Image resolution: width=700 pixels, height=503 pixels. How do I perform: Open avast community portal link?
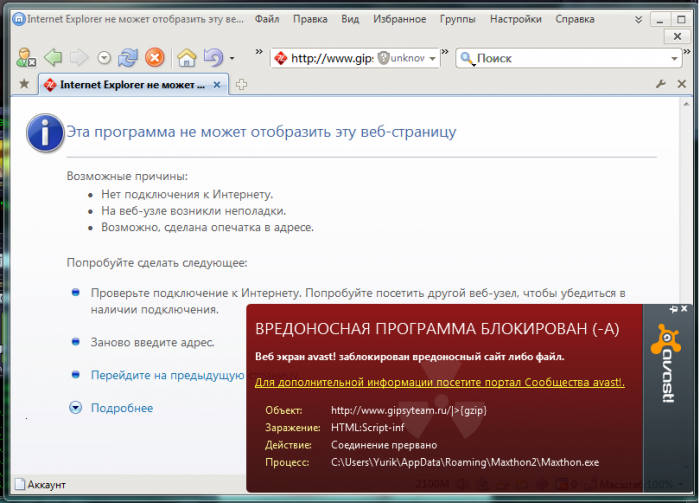(440, 382)
